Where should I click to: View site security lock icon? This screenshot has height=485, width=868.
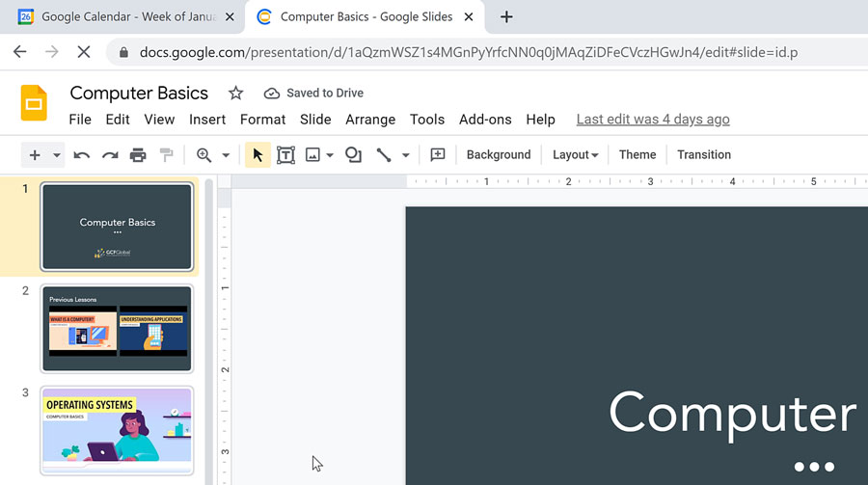(x=124, y=53)
